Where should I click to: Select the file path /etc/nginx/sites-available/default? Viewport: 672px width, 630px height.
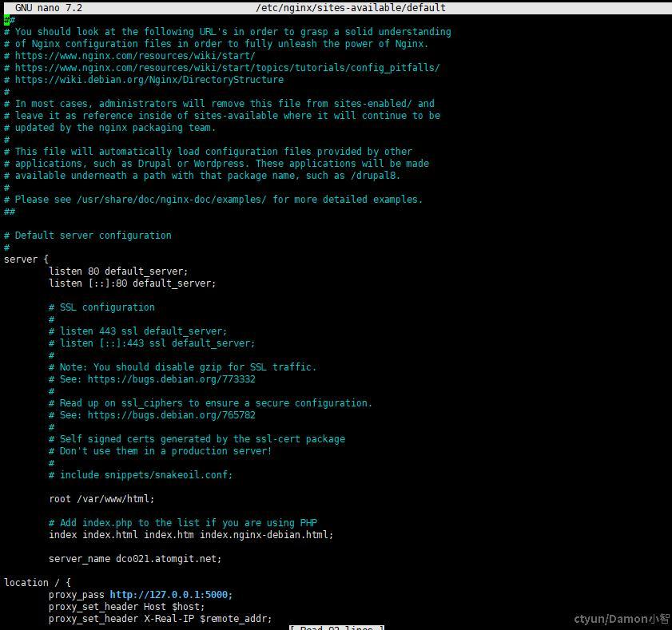pos(351,8)
